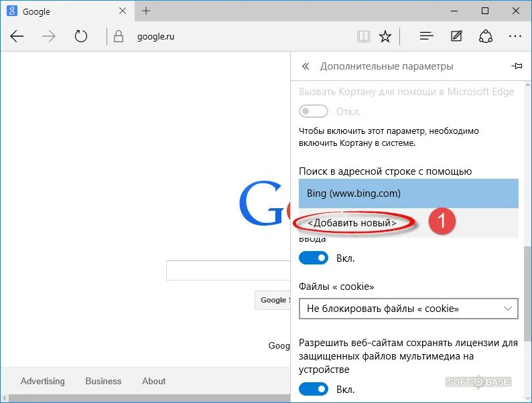Choose <Добавить новый> search engine option

[x=409, y=223]
